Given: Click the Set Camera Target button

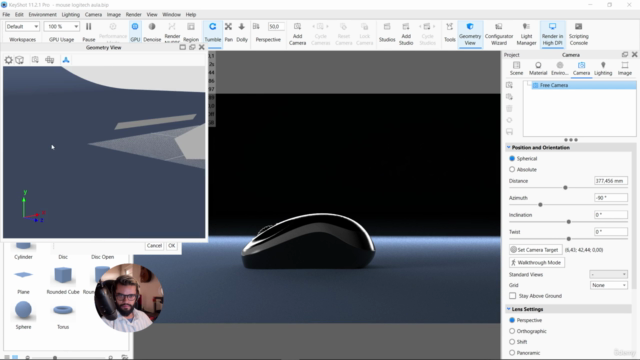Looking at the screenshot, I should click(x=535, y=249).
